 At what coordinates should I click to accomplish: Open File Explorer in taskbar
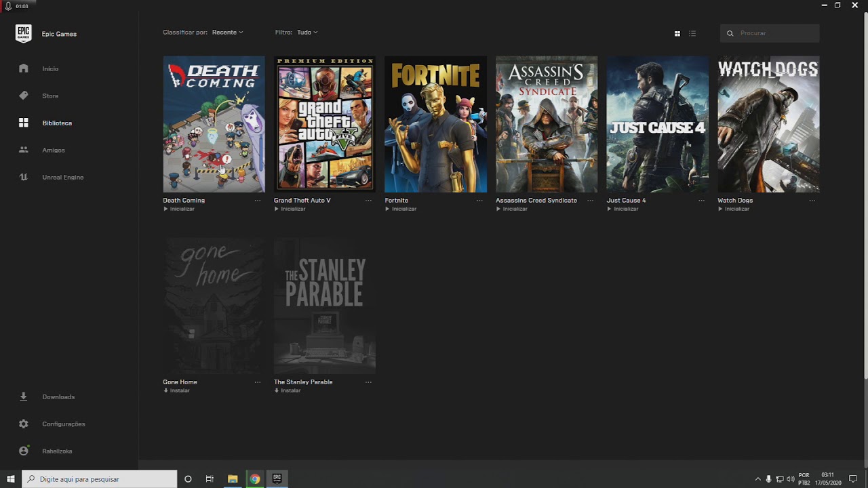(233, 479)
